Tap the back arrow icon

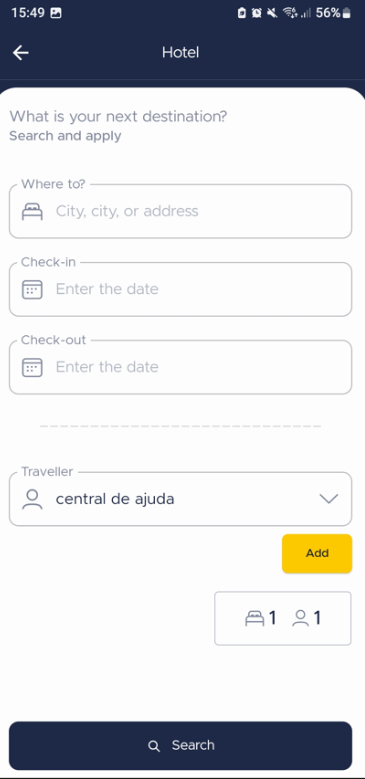pyautogui.click(x=20, y=52)
